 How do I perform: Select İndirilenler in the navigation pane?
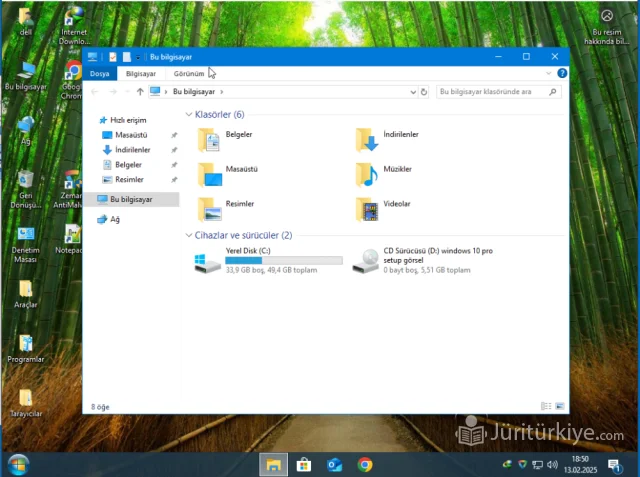(132, 150)
